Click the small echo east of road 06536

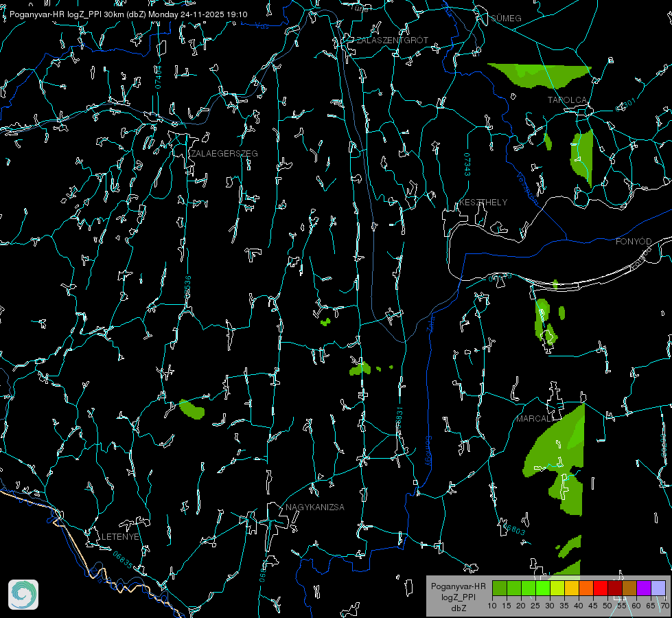192,409
